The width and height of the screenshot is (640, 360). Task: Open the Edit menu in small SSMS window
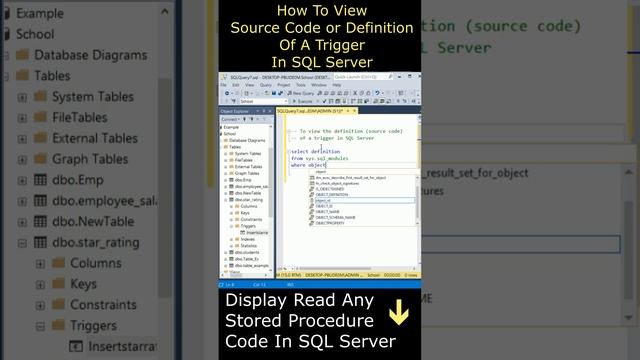[236, 85]
